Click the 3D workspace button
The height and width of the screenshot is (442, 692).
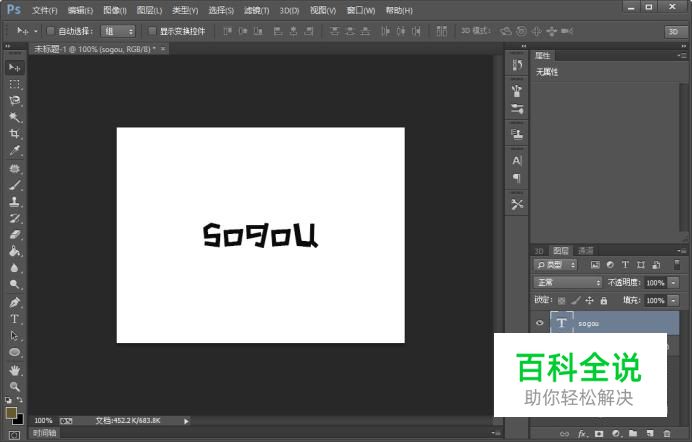[x=674, y=31]
